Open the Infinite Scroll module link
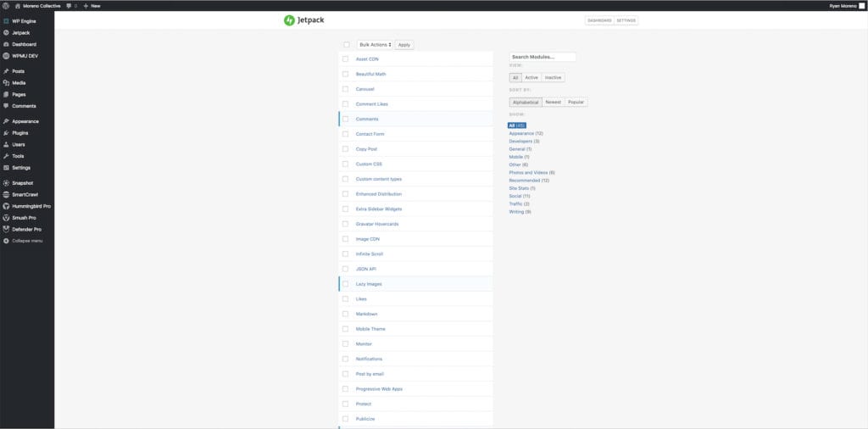 370,254
